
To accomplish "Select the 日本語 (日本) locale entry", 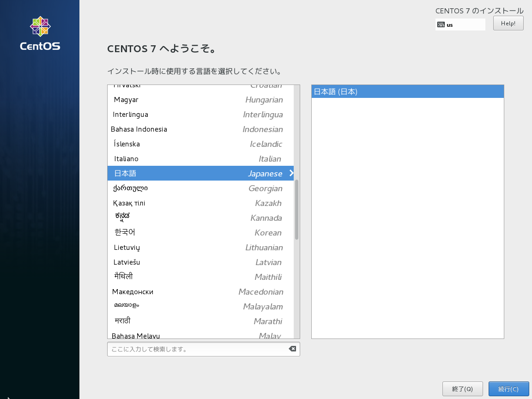I will (407, 91).
